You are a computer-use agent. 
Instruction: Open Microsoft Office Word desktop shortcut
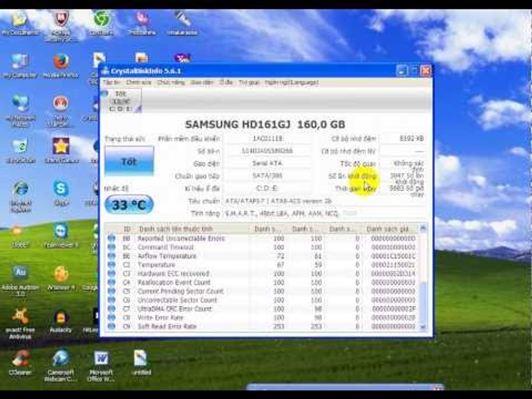(101, 366)
